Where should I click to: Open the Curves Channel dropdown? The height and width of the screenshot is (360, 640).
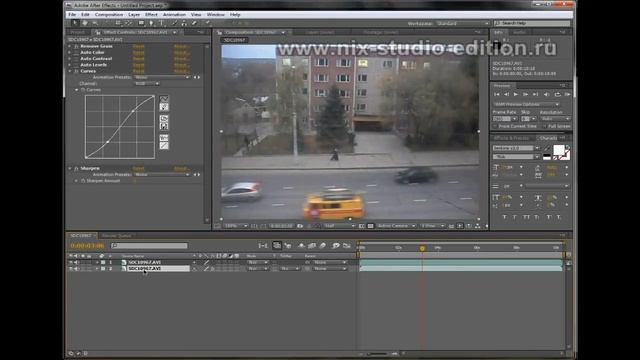pyautogui.click(x=147, y=83)
